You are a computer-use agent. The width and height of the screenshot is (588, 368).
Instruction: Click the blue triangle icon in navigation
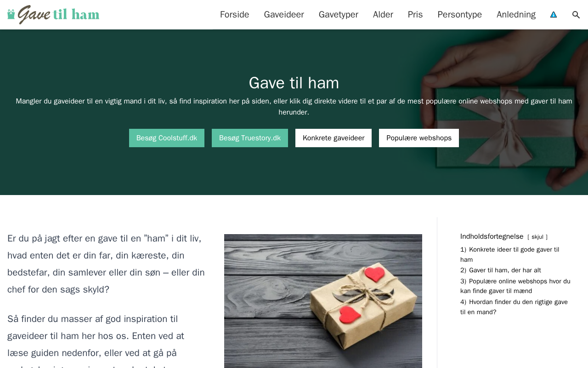[x=554, y=15]
